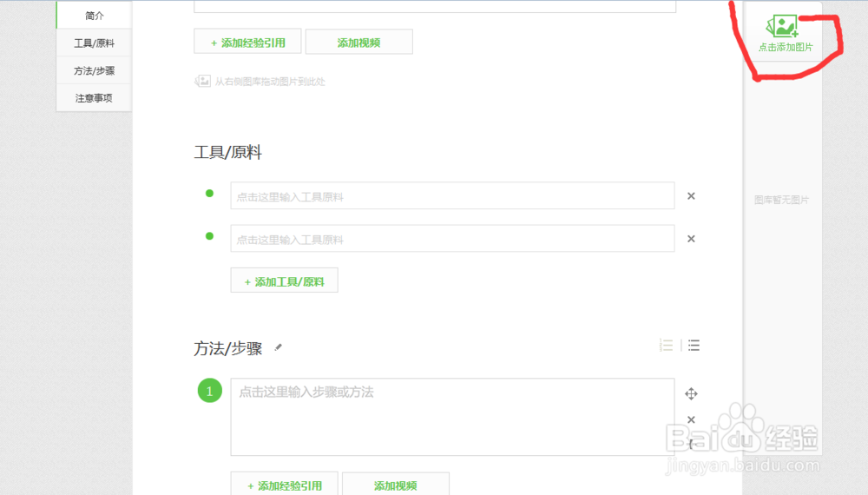Delete step 1 with the X icon
The width and height of the screenshot is (868, 495).
click(691, 419)
